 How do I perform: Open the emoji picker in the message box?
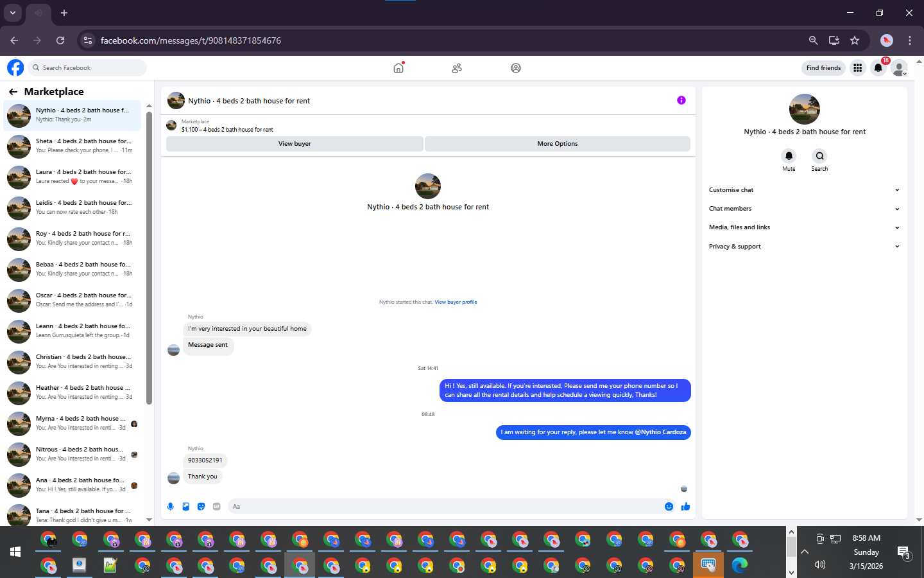tap(669, 506)
